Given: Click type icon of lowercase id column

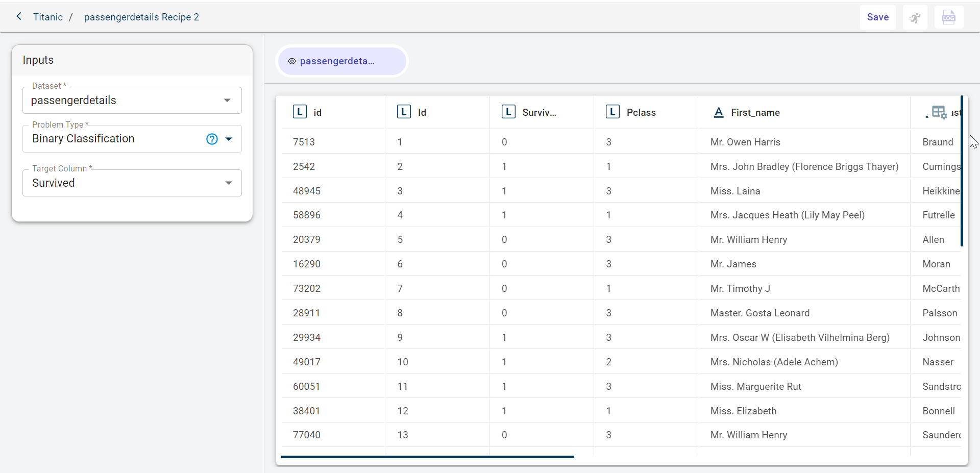Looking at the screenshot, I should pyautogui.click(x=300, y=112).
